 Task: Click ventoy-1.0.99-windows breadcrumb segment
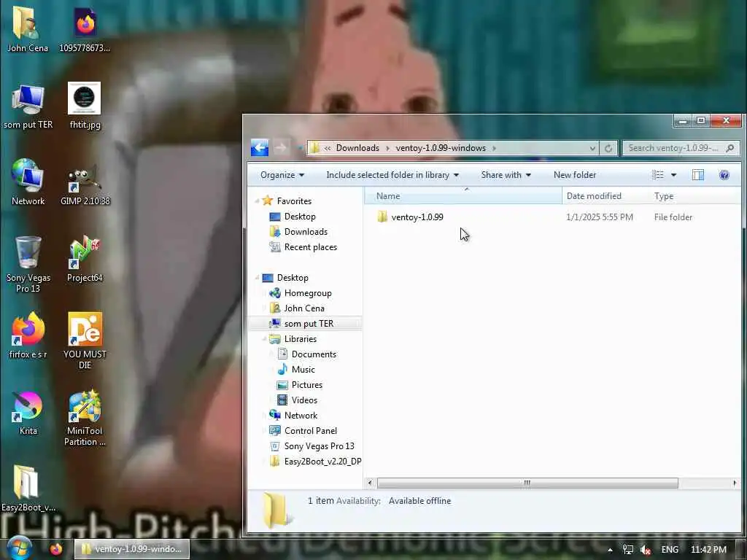(x=441, y=148)
